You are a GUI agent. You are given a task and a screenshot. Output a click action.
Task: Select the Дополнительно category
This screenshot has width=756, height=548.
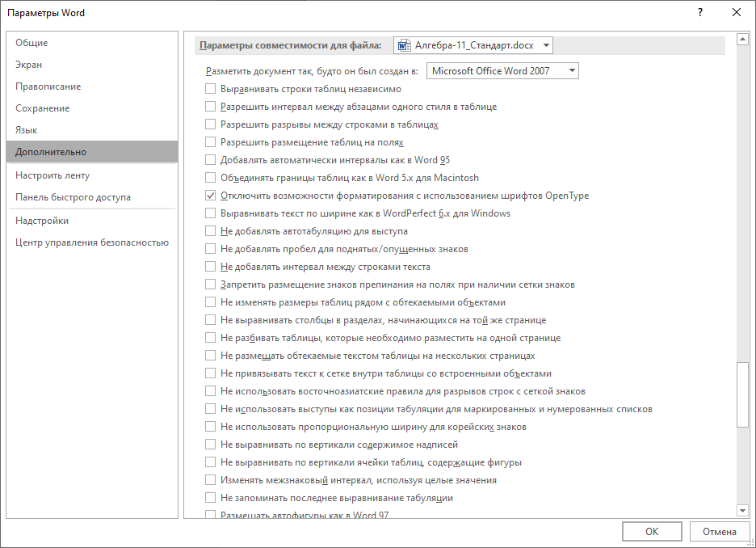point(92,151)
